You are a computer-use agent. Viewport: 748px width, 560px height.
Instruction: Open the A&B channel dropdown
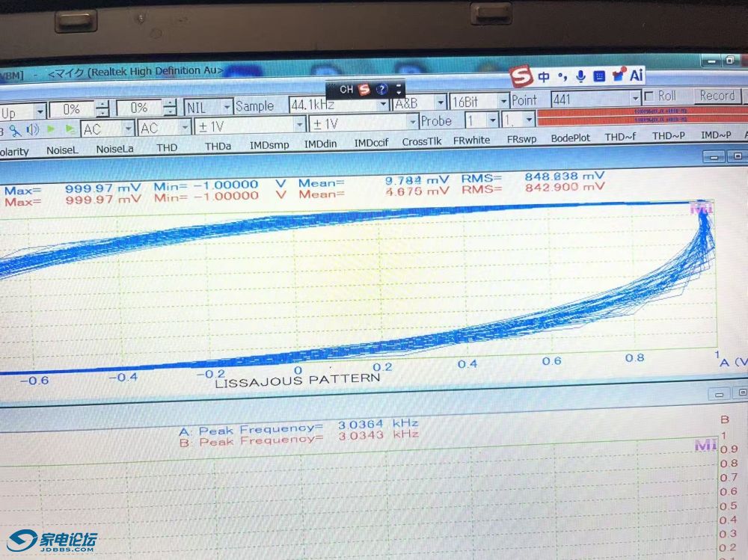[x=441, y=102]
